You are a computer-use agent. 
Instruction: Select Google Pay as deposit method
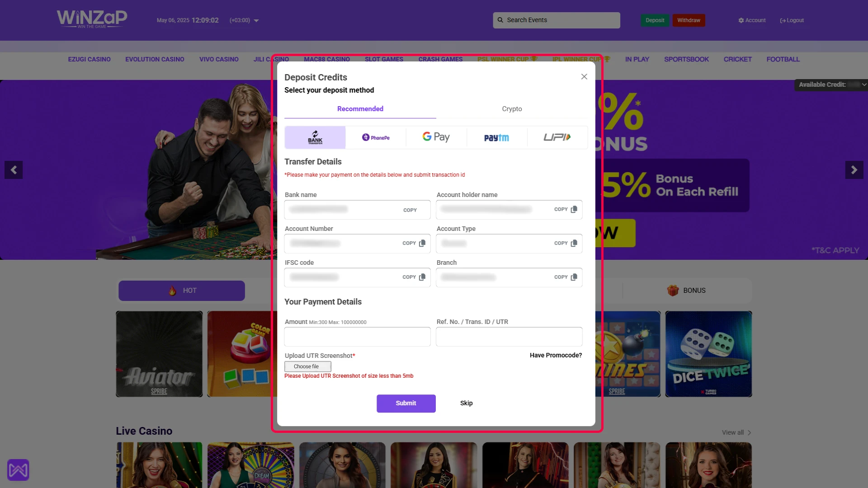coord(436,137)
